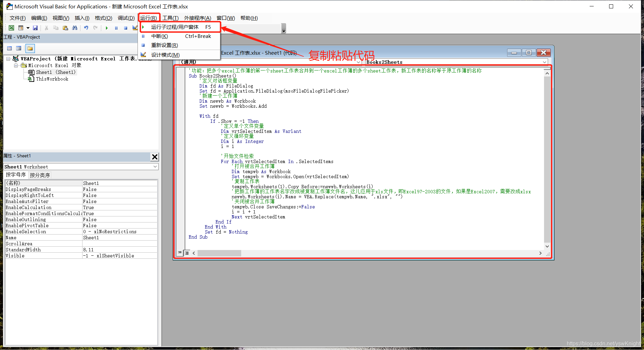Run the macro with the green play icon
Image resolution: width=644 pixels, height=350 pixels.
[x=107, y=28]
